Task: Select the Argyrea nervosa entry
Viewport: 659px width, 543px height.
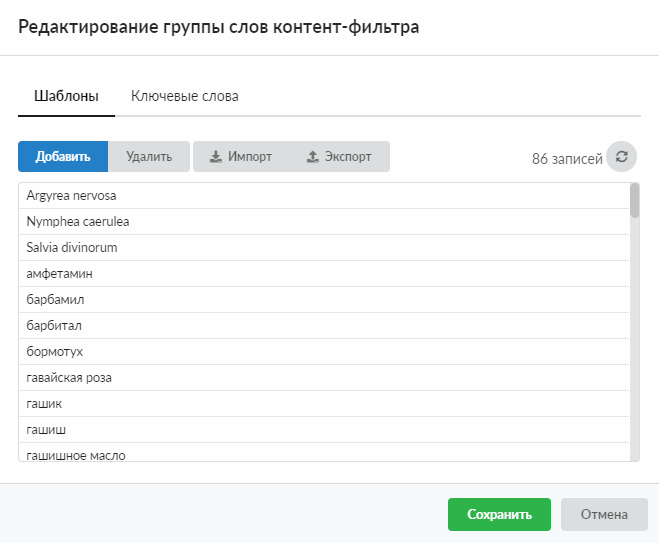Action: click(71, 196)
